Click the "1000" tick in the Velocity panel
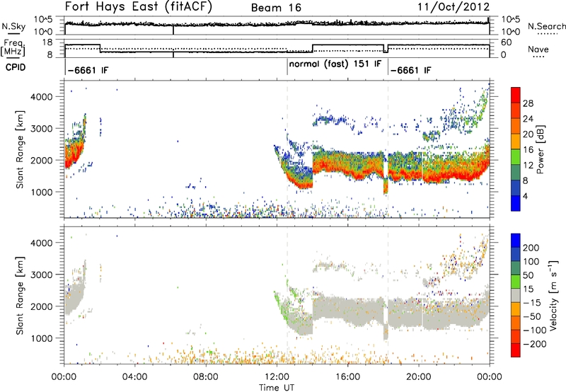 click(x=42, y=338)
